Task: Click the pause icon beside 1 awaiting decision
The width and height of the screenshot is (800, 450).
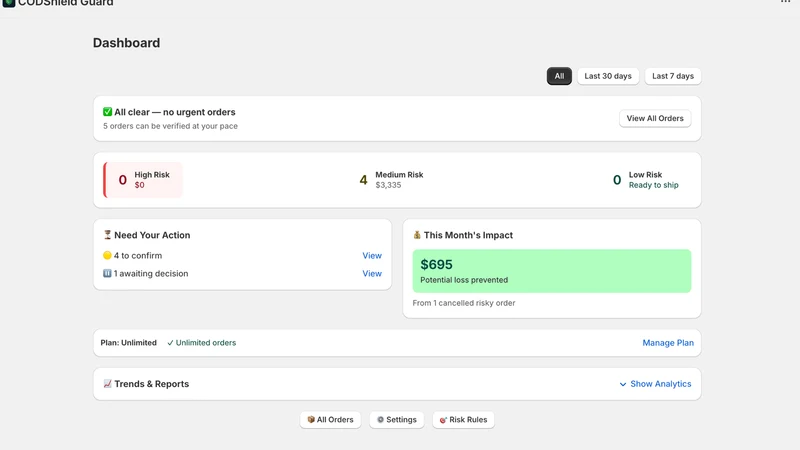Action: click(x=107, y=273)
